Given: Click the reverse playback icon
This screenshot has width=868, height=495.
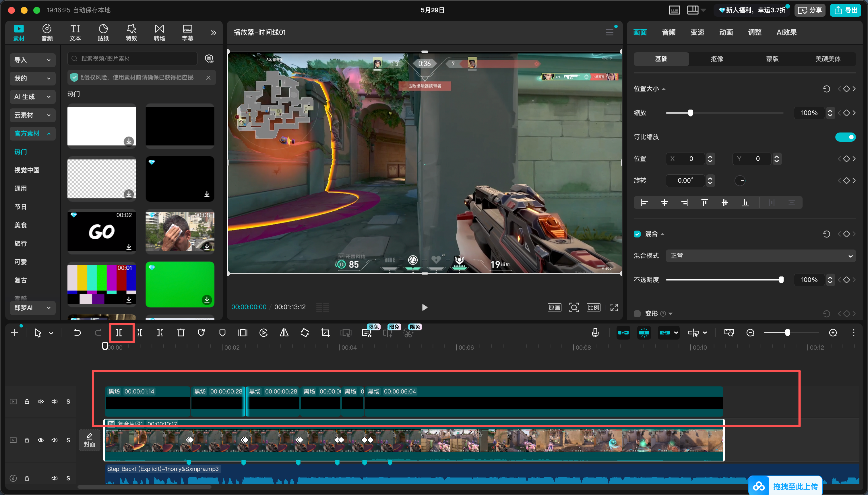Looking at the screenshot, I should 263,333.
